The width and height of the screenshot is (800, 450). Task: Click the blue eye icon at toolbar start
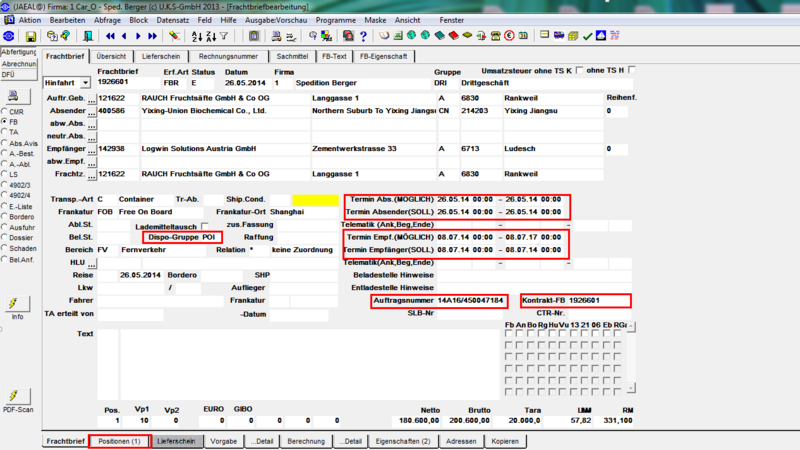[x=9, y=36]
